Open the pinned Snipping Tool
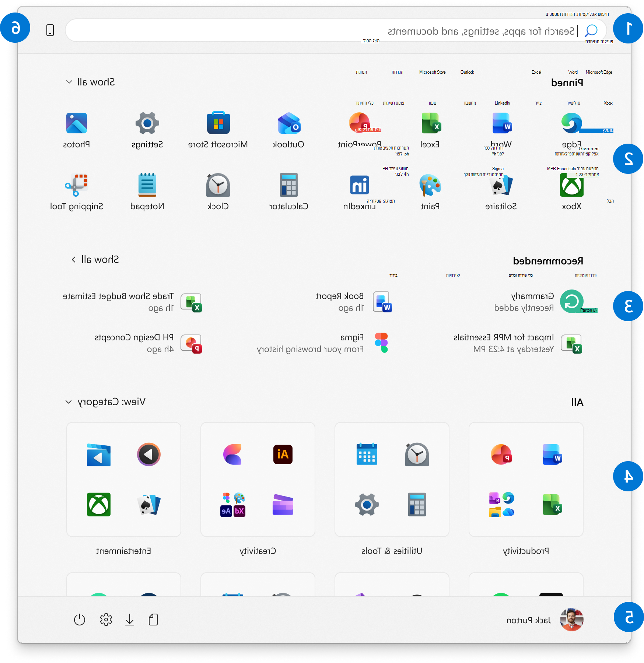644x663 pixels. click(x=77, y=192)
